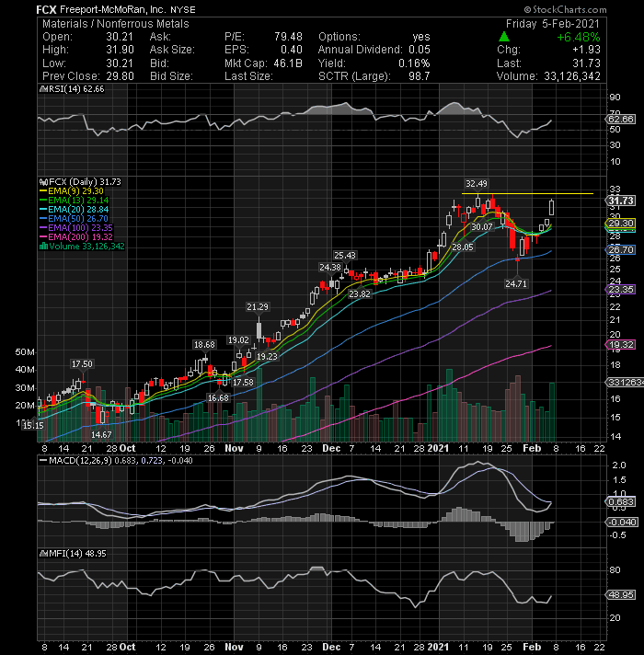The height and width of the screenshot is (655, 644).
Task: Click the MFI(14) panel area-chart icon
Action: tap(43, 554)
